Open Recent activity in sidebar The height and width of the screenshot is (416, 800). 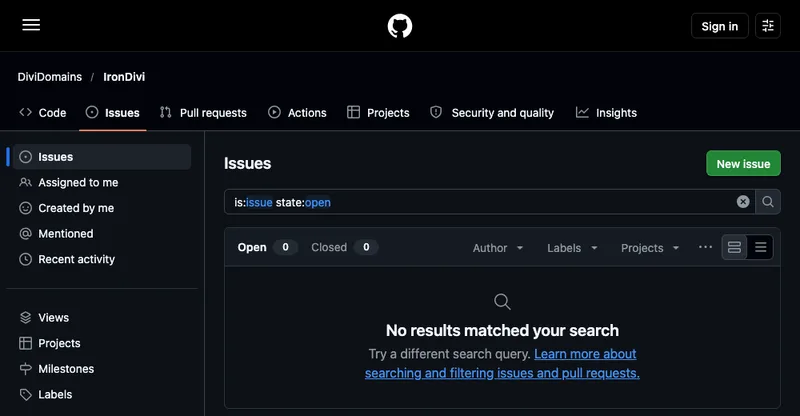102,259
